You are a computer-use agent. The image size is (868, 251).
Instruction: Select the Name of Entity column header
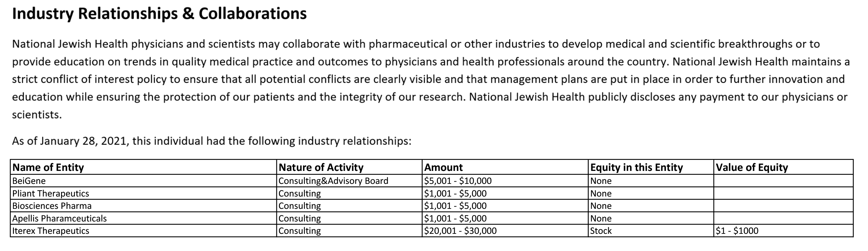point(48,167)
